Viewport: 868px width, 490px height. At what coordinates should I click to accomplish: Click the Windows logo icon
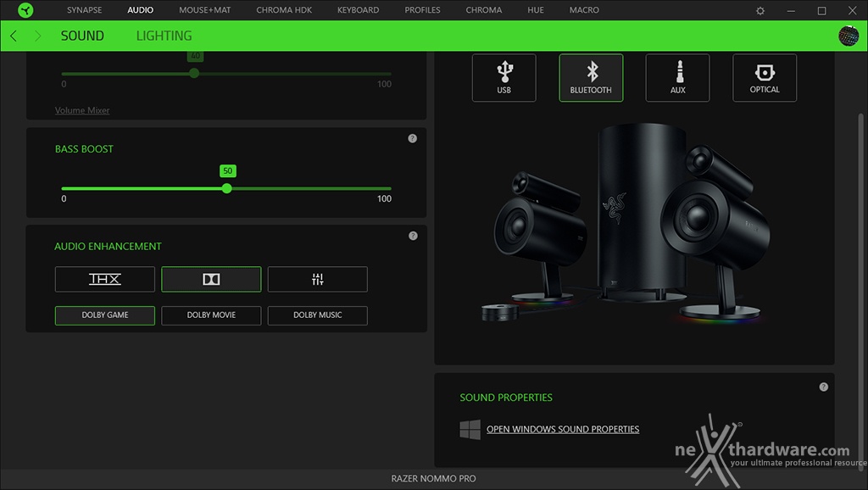(x=470, y=430)
